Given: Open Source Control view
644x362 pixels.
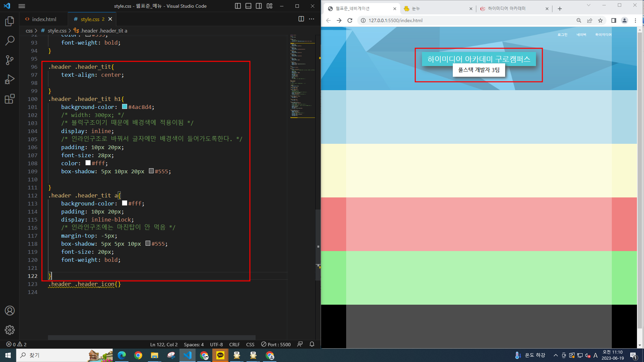Looking at the screenshot, I should 9,60.
